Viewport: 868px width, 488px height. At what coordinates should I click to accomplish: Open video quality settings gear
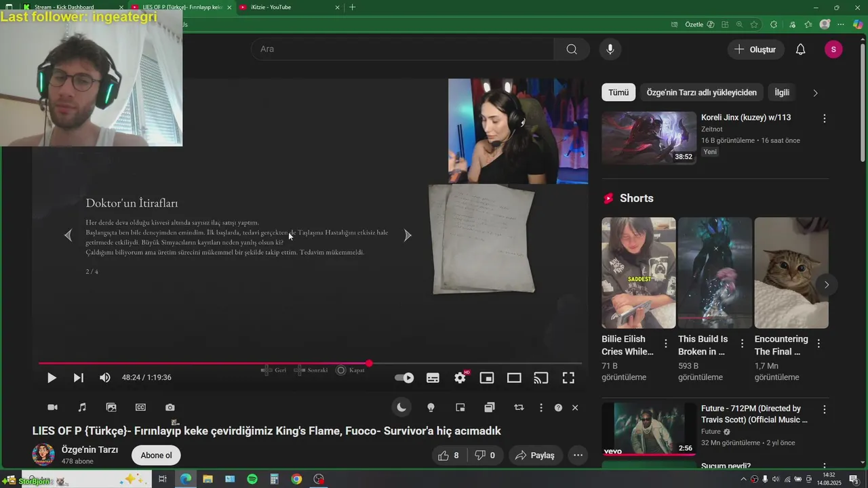[460, 378]
